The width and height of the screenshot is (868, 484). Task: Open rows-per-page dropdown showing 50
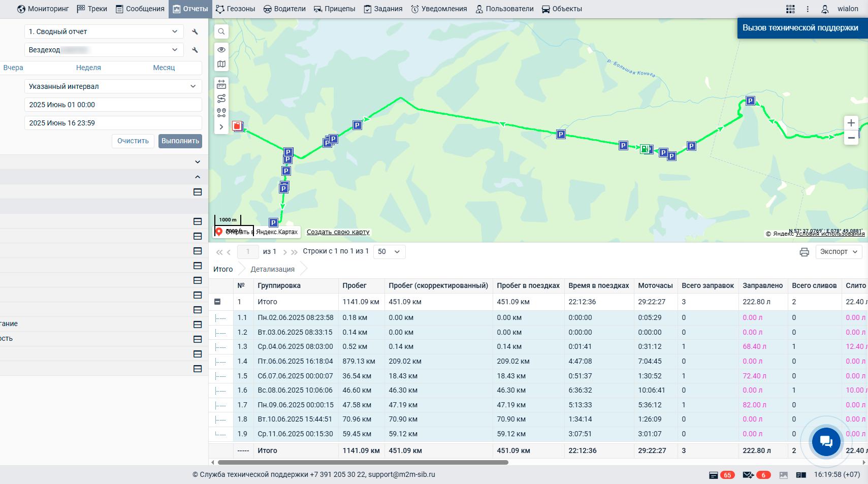pos(389,252)
